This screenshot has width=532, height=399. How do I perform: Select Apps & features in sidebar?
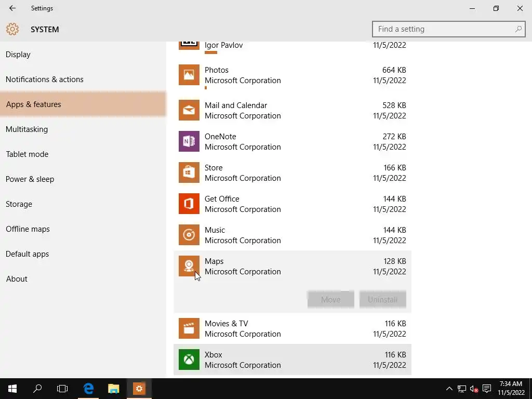point(83,104)
